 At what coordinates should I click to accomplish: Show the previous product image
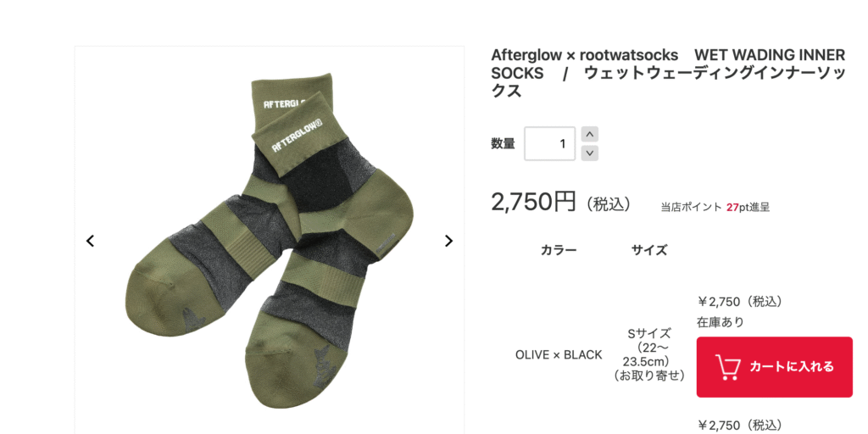[90, 241]
